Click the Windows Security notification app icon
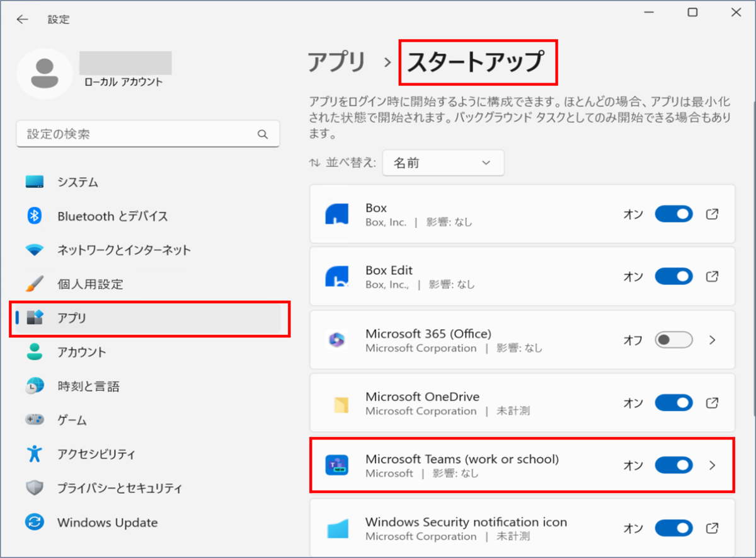Screen dimensions: 756x558 (337, 529)
